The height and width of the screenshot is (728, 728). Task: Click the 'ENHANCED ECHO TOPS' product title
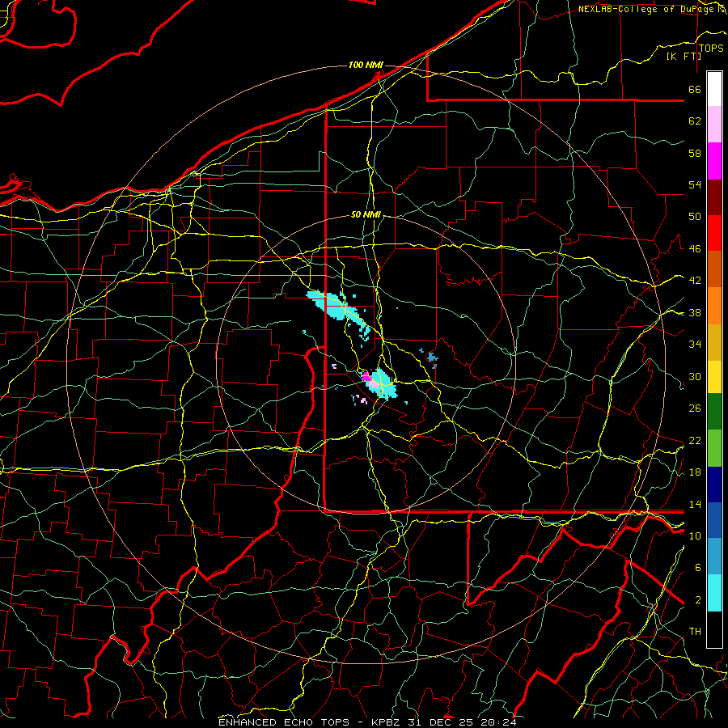pyautogui.click(x=284, y=722)
